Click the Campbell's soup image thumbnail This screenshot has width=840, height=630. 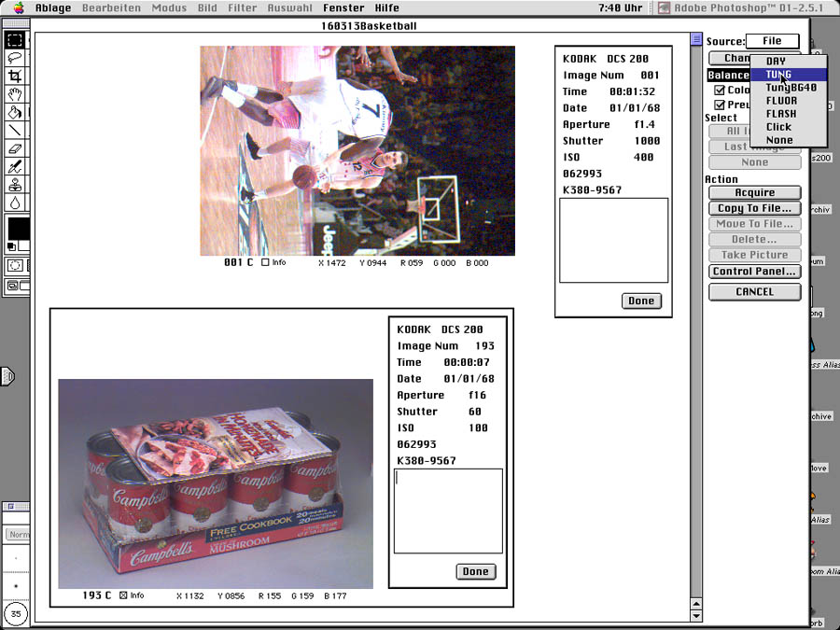click(x=216, y=483)
